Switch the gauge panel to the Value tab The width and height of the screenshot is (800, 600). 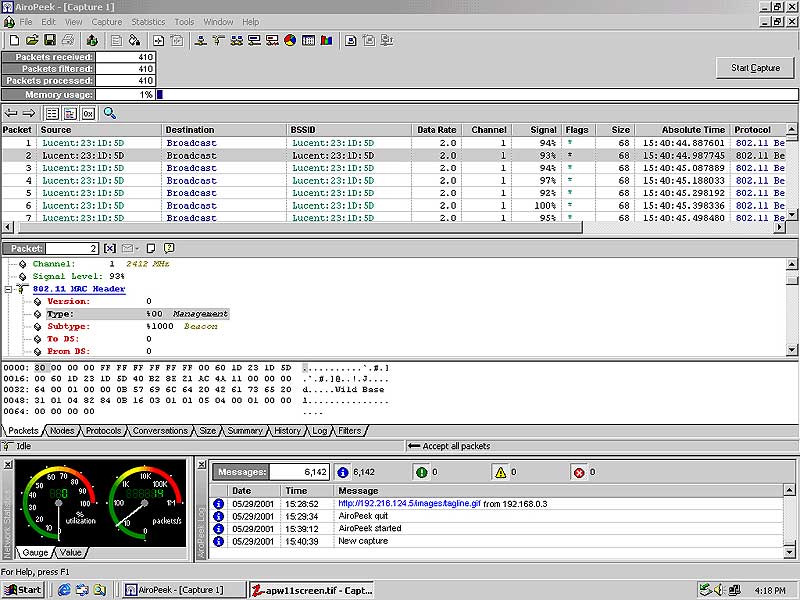[70, 553]
